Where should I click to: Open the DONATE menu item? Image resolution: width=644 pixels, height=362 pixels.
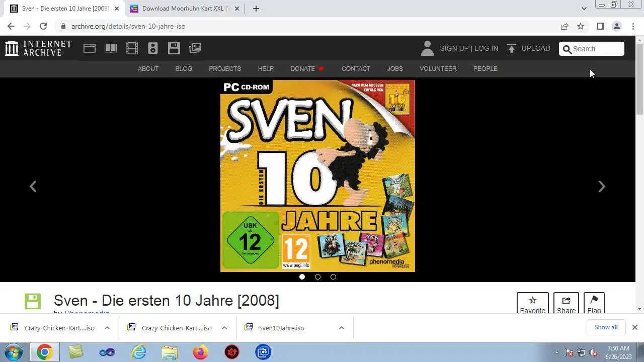click(x=307, y=69)
